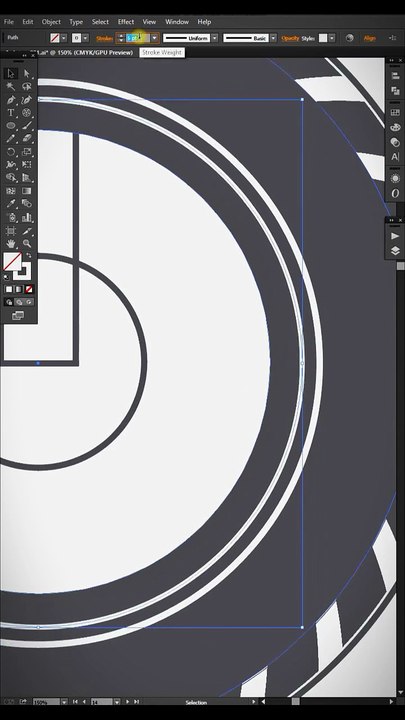Click the orange Opacity link

coord(290,39)
